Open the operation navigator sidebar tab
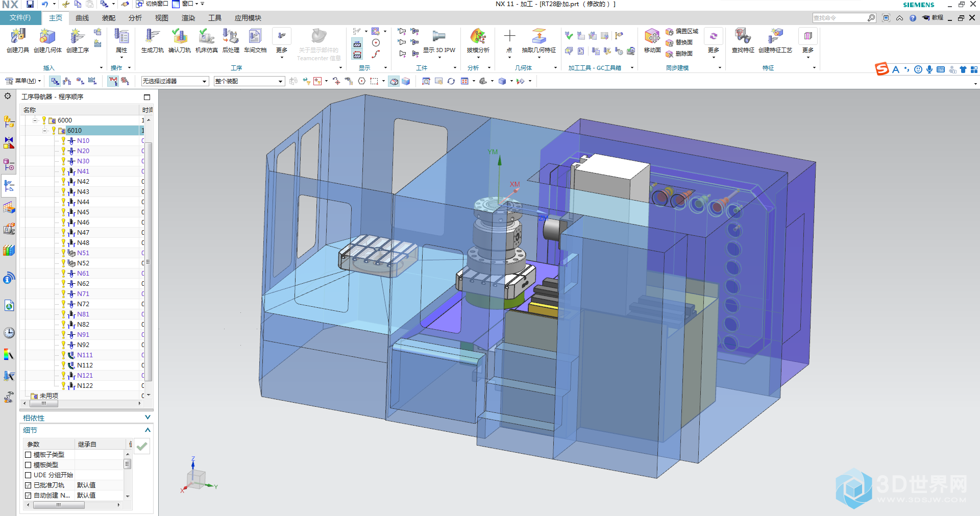Image resolution: width=980 pixels, height=516 pixels. pyautogui.click(x=9, y=186)
